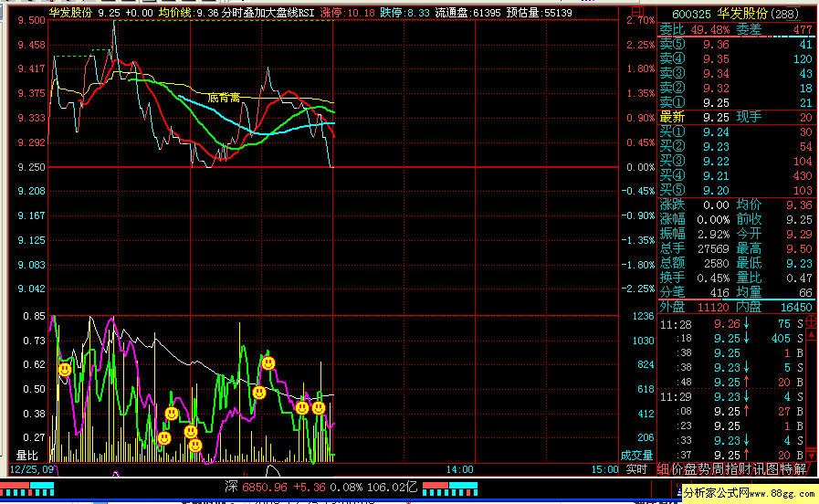819x504 pixels.
Task: Click the 跌停:8.33 limit-down label
Action: [404, 13]
